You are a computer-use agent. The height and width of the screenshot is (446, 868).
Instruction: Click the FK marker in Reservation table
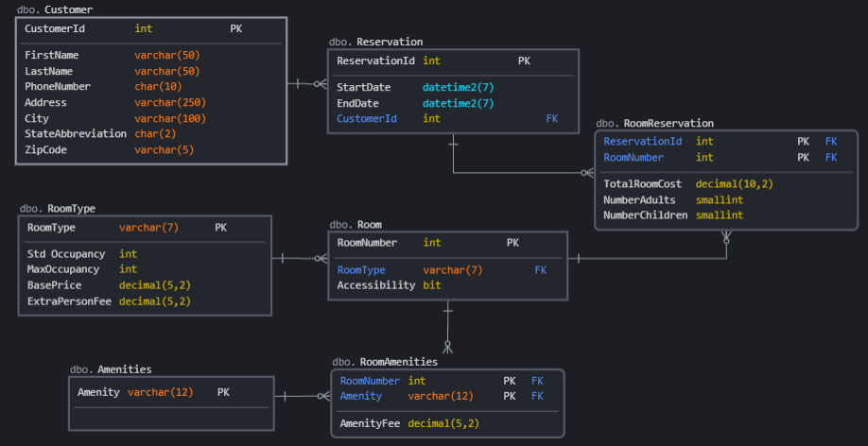552,118
